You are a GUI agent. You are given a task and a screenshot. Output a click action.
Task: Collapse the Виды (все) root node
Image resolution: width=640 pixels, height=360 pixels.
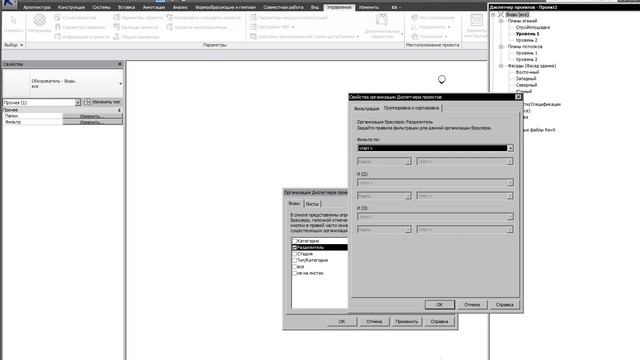point(493,14)
